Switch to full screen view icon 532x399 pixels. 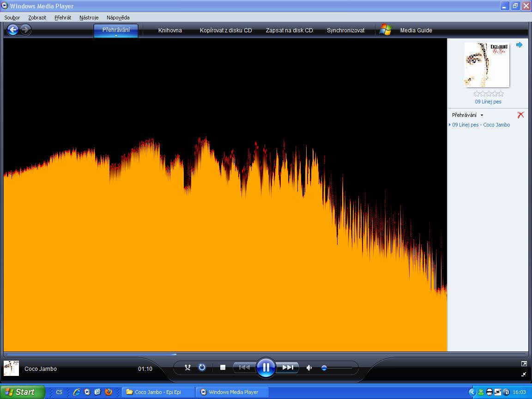(524, 364)
